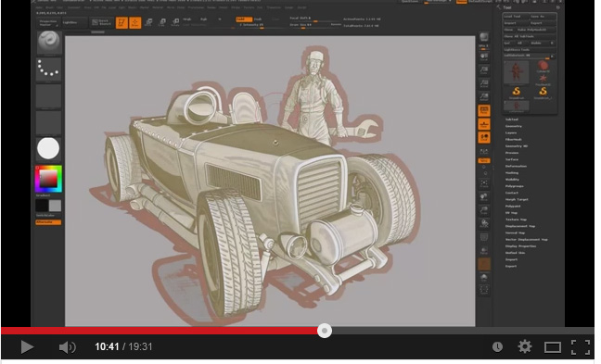Screen dimensions: 601x364
Task: Click the BPR render icon
Action: 484,37
